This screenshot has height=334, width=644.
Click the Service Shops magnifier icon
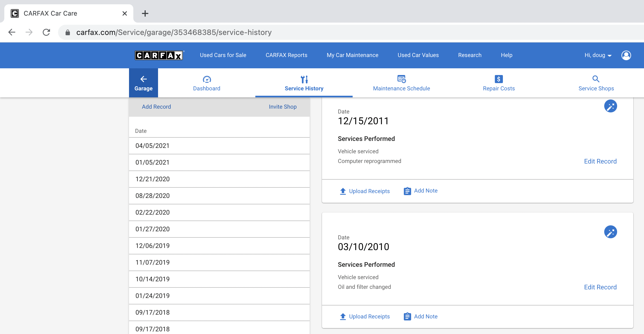click(596, 79)
